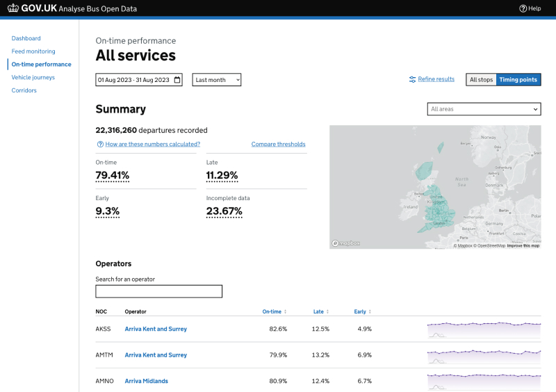
Task: Click the Improve this map link
Action: (523, 245)
